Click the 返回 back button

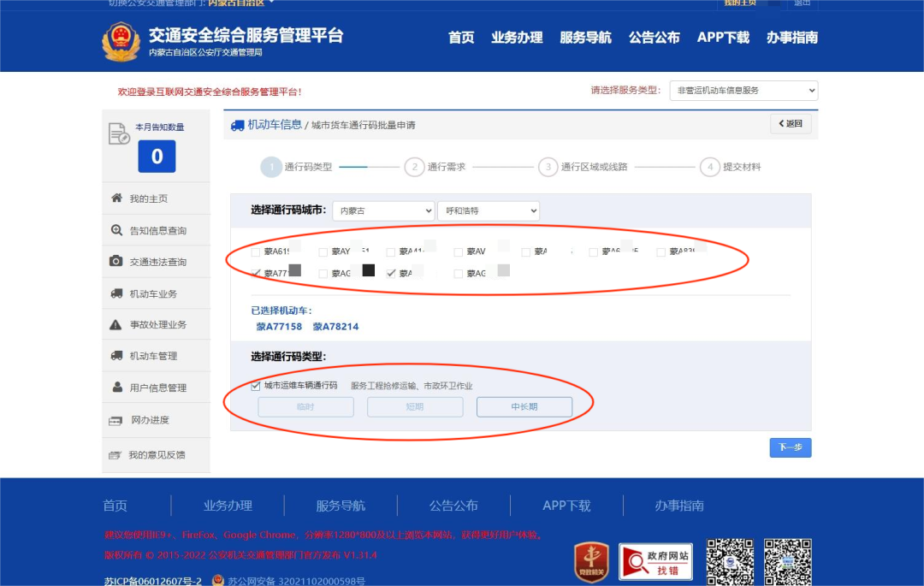(791, 124)
